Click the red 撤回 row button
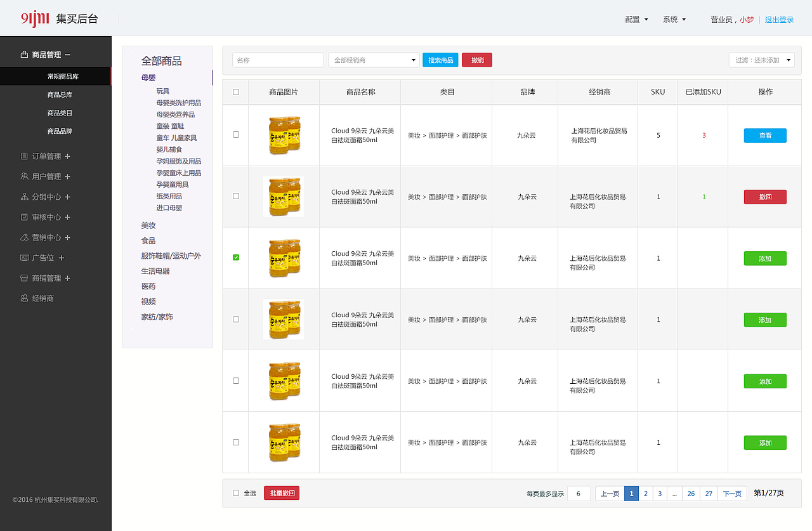The height and width of the screenshot is (531, 812). (765, 197)
